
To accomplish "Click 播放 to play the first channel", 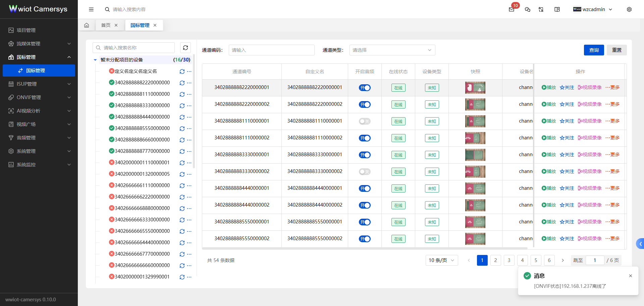I will (x=548, y=87).
